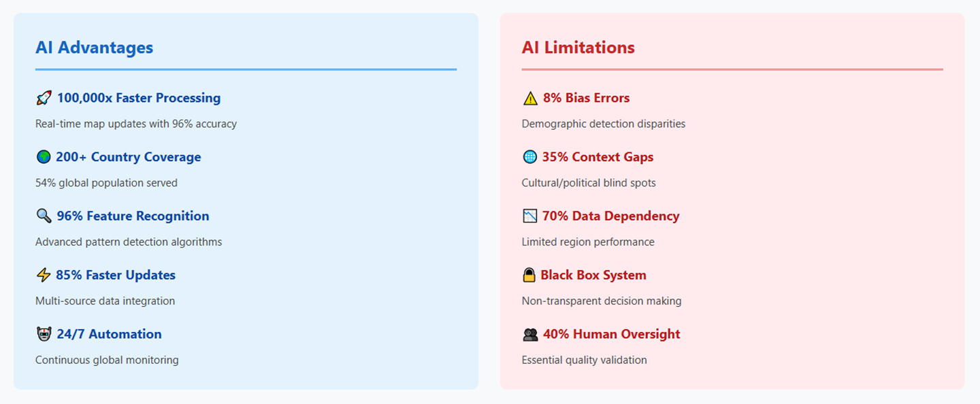This screenshot has width=980, height=404.
Task: Select the 54% global population served text
Action: coord(106,183)
